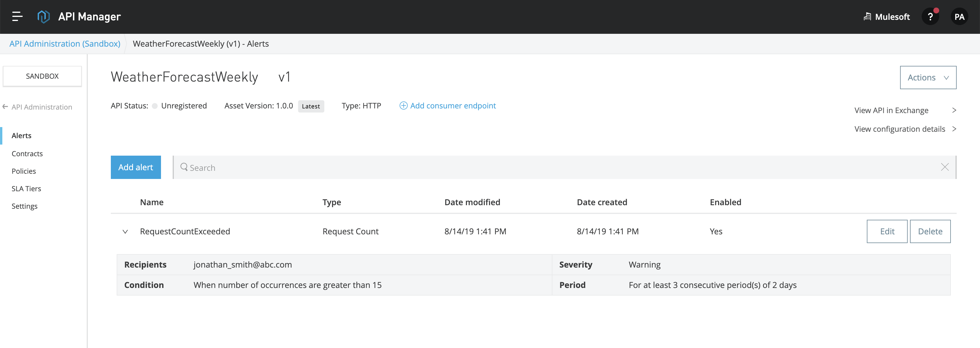Open the help question mark icon
This screenshot has width=980, height=348.
[930, 17]
